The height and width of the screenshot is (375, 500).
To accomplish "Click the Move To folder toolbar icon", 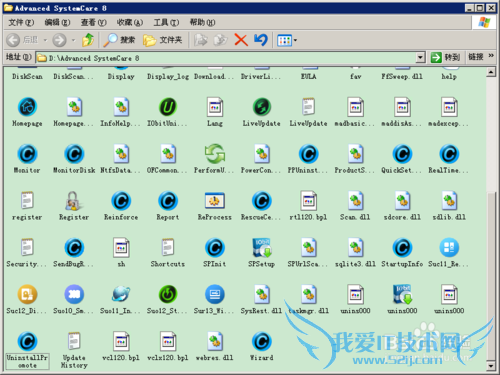I will (201, 40).
